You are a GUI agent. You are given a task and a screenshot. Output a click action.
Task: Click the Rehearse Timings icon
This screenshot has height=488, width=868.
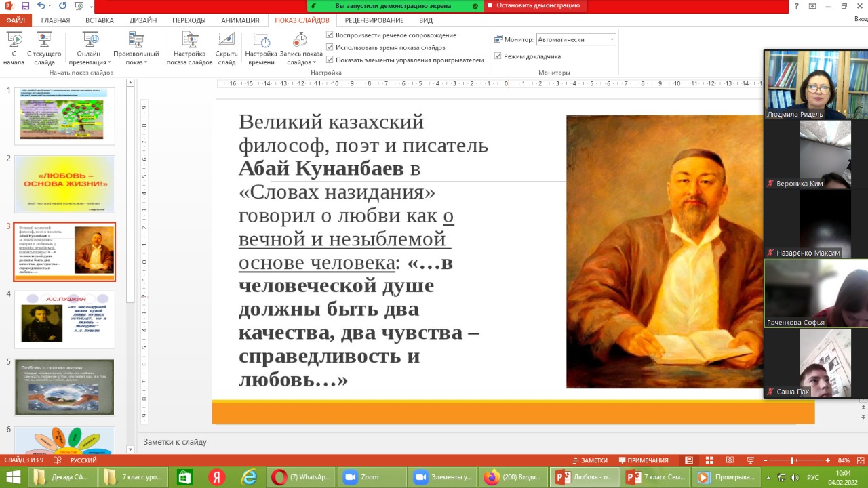[x=261, y=47]
